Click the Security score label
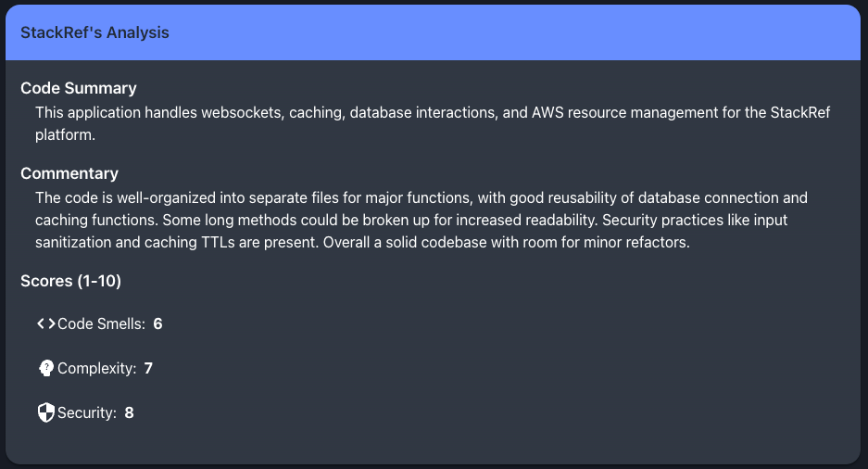The height and width of the screenshot is (469, 868). 87,412
